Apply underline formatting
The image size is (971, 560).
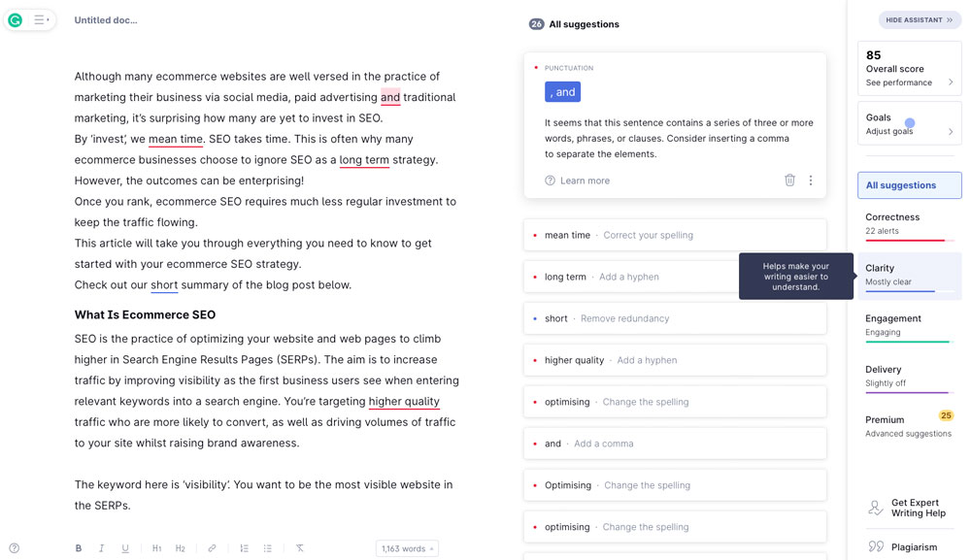click(125, 548)
